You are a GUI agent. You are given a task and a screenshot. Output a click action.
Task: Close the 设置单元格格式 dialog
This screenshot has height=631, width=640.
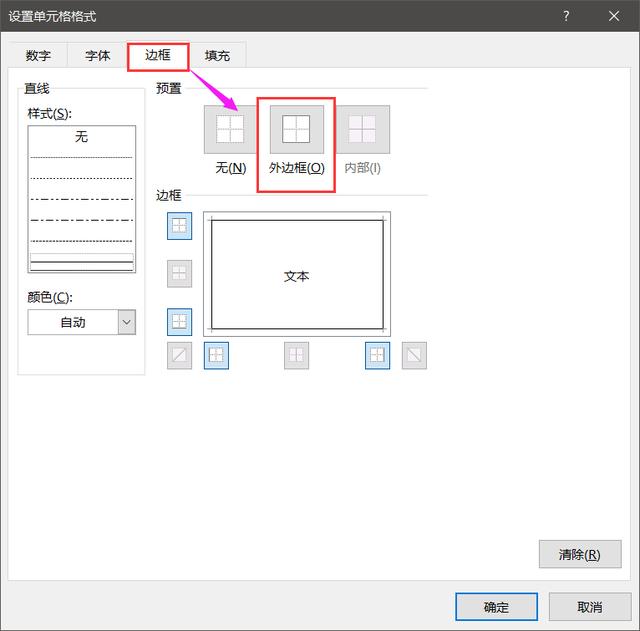[614, 16]
